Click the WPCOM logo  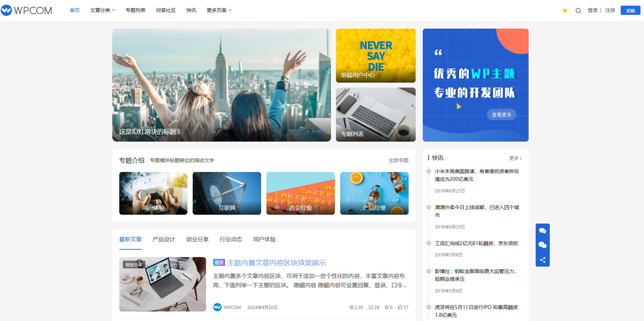(x=26, y=10)
